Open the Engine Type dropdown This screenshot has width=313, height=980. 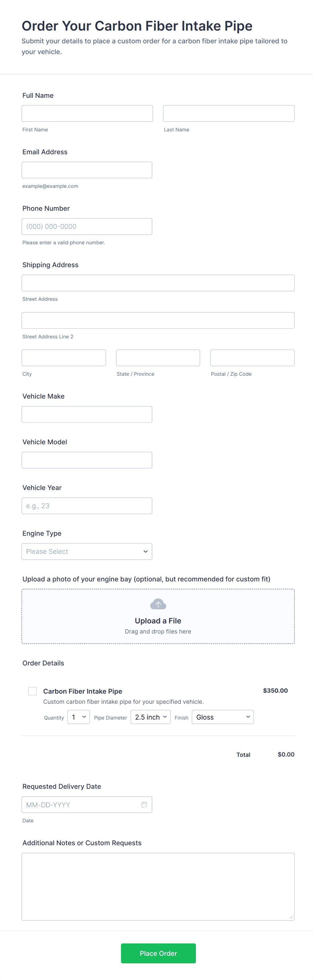pyautogui.click(x=87, y=551)
